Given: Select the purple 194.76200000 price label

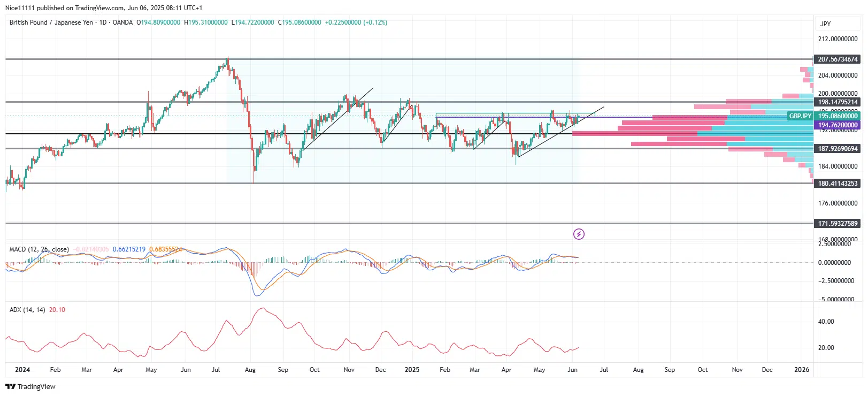Looking at the screenshot, I should (838, 125).
